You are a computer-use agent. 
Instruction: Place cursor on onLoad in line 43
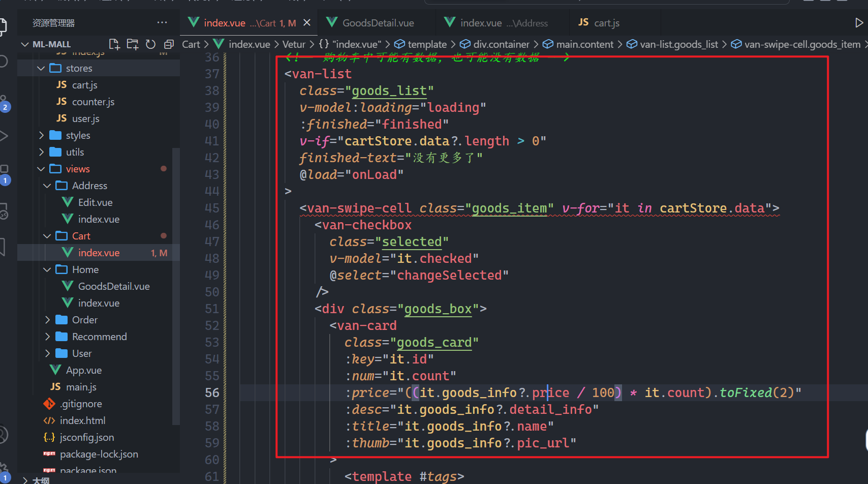[374, 174]
